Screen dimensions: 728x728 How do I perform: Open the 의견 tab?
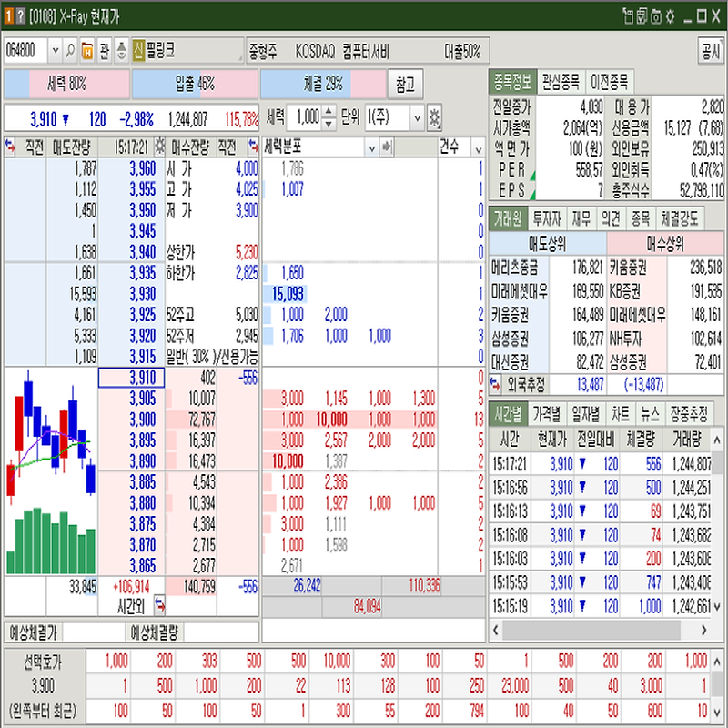[611, 218]
